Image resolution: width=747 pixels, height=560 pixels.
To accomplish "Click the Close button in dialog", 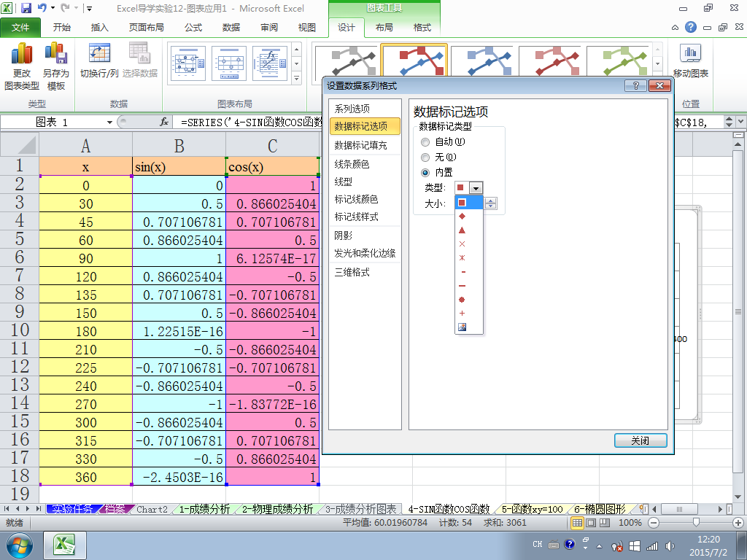I will click(640, 440).
